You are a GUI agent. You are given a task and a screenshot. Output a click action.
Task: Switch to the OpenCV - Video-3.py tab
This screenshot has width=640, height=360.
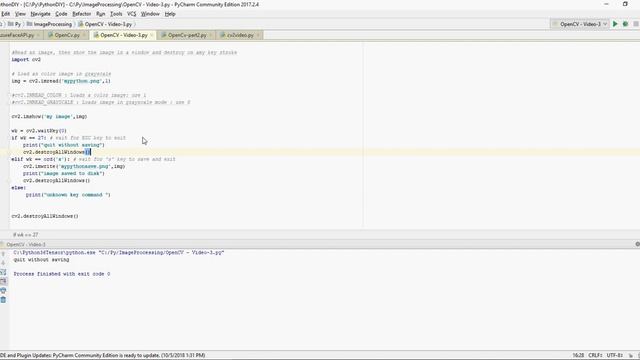tap(124, 35)
